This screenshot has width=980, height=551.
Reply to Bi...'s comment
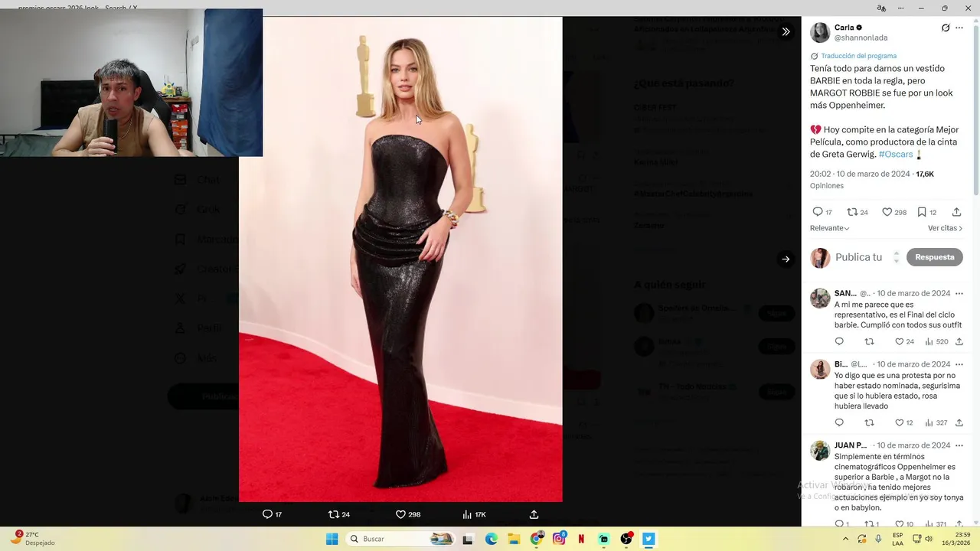coord(839,422)
